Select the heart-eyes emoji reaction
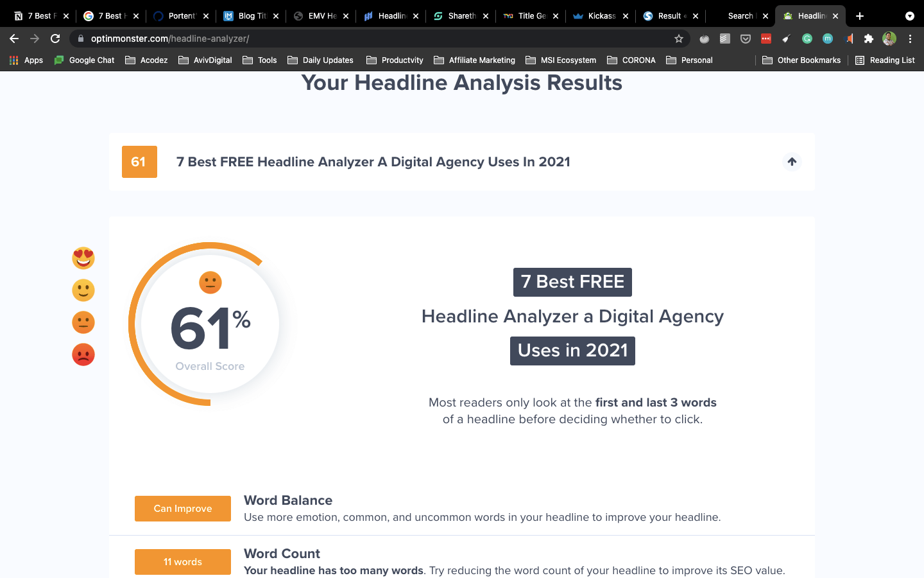The image size is (924, 578). 83,258
